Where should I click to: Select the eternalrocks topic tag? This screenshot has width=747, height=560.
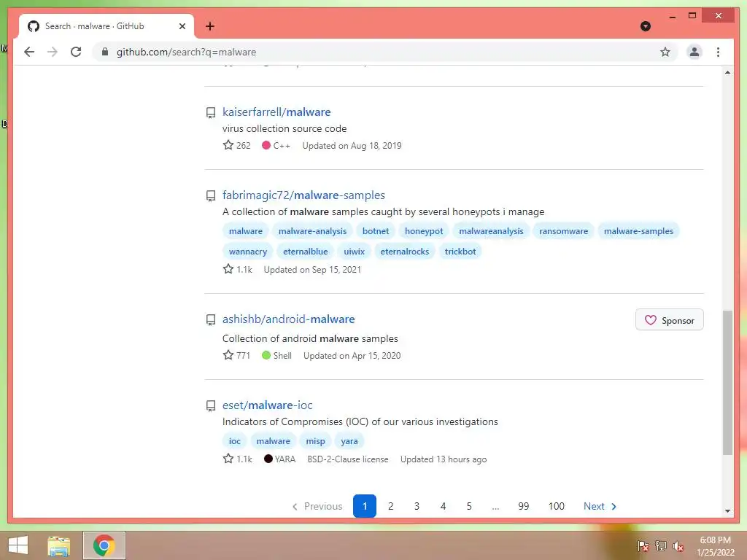(x=404, y=252)
